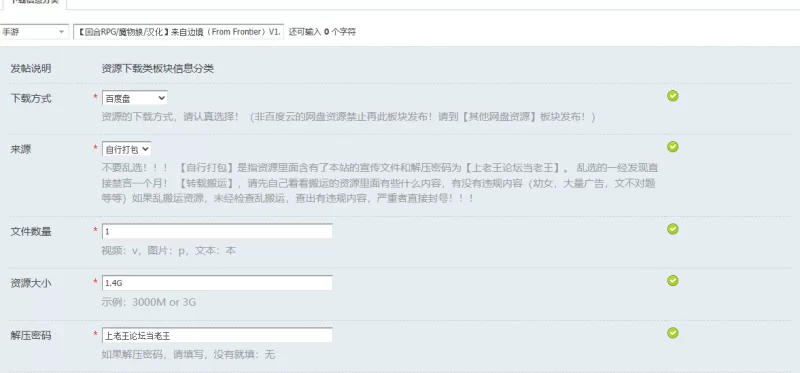
Task: Click the 还可输入 0 个字符 counter text
Action: pyautogui.click(x=322, y=32)
